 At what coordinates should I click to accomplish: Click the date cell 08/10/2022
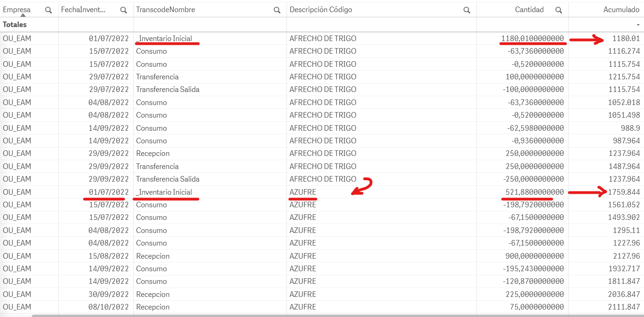(x=109, y=307)
